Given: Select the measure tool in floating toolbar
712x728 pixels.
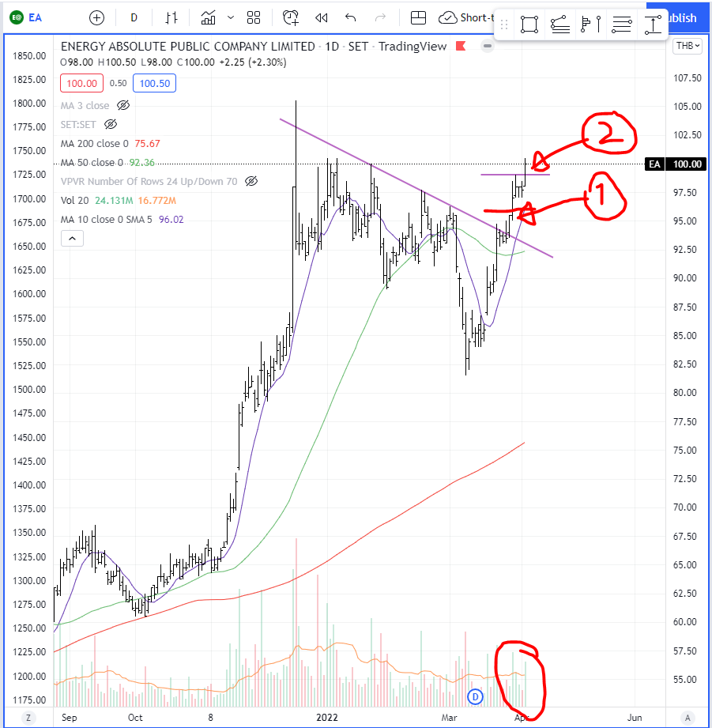Looking at the screenshot, I should tap(653, 25).
